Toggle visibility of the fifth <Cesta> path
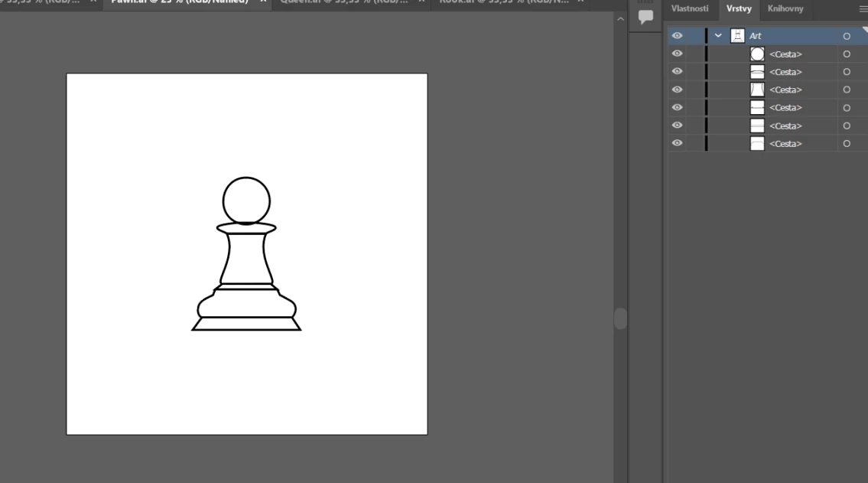The height and width of the screenshot is (483, 868). click(677, 126)
